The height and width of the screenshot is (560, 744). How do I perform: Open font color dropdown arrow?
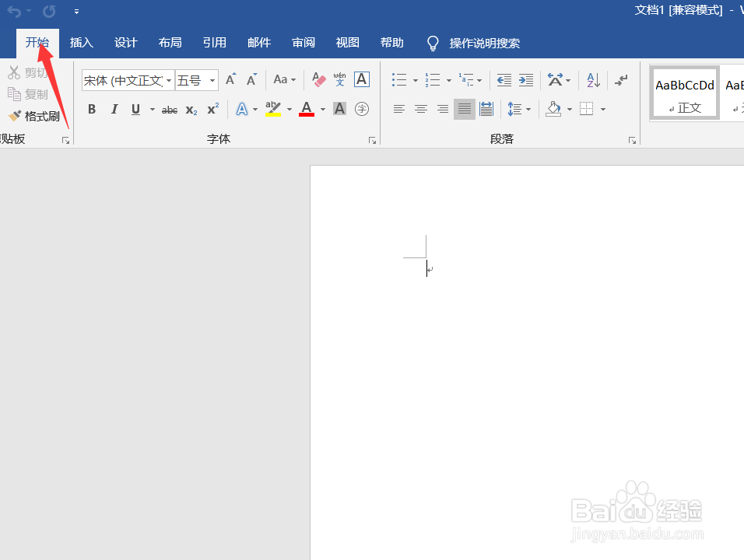tap(323, 110)
